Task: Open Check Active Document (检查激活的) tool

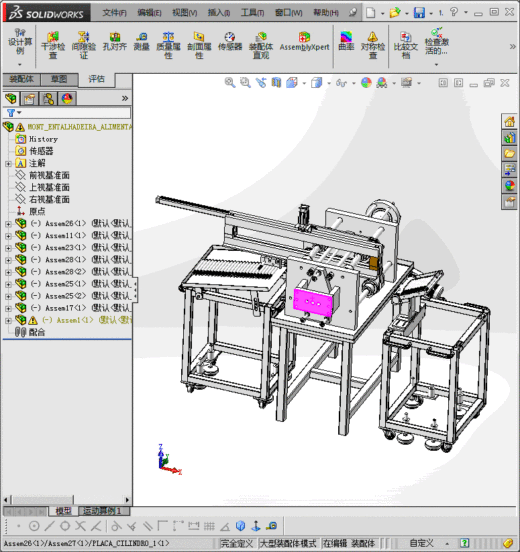Action: pos(437,42)
